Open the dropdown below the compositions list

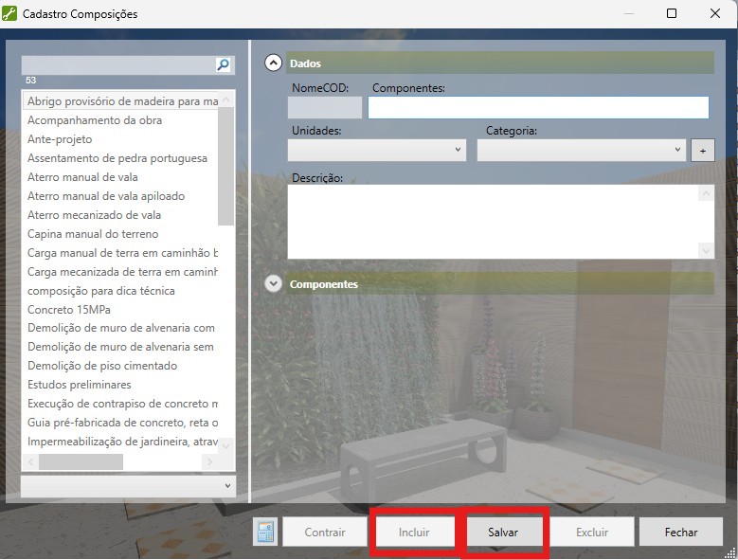point(128,486)
